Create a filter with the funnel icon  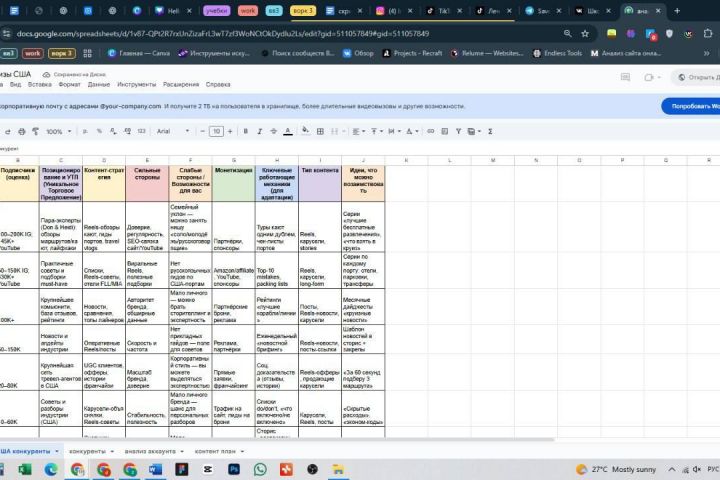point(458,131)
